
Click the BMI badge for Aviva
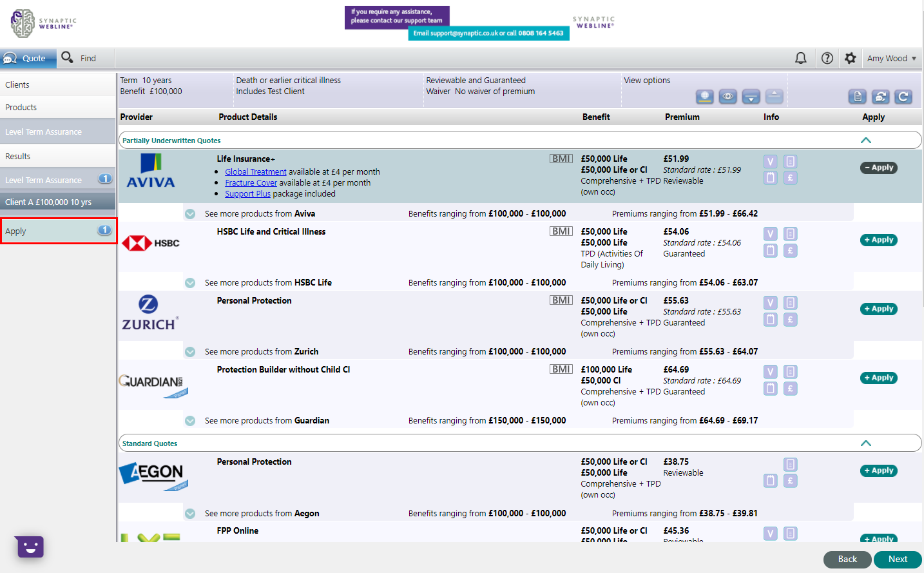(x=561, y=159)
